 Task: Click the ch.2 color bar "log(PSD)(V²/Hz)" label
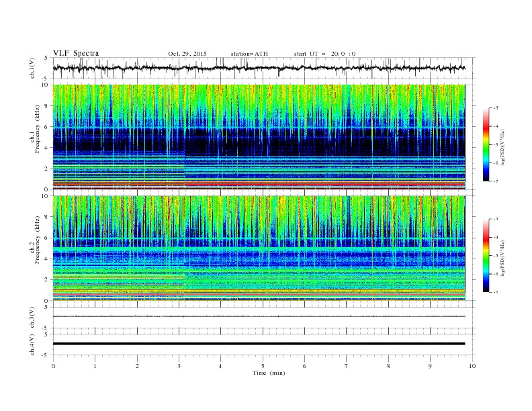pos(503,258)
